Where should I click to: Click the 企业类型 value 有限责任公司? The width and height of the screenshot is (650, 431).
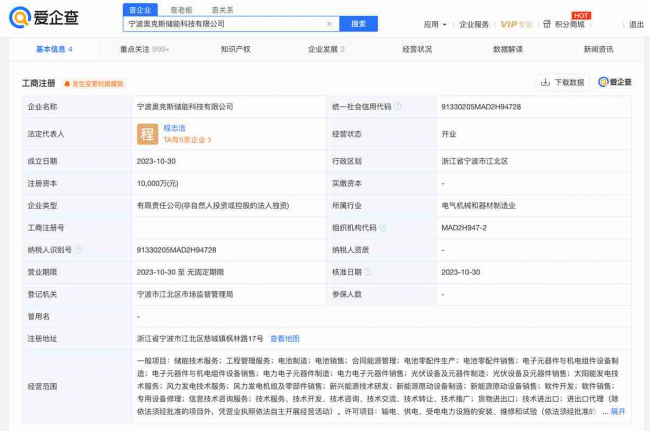click(x=213, y=206)
